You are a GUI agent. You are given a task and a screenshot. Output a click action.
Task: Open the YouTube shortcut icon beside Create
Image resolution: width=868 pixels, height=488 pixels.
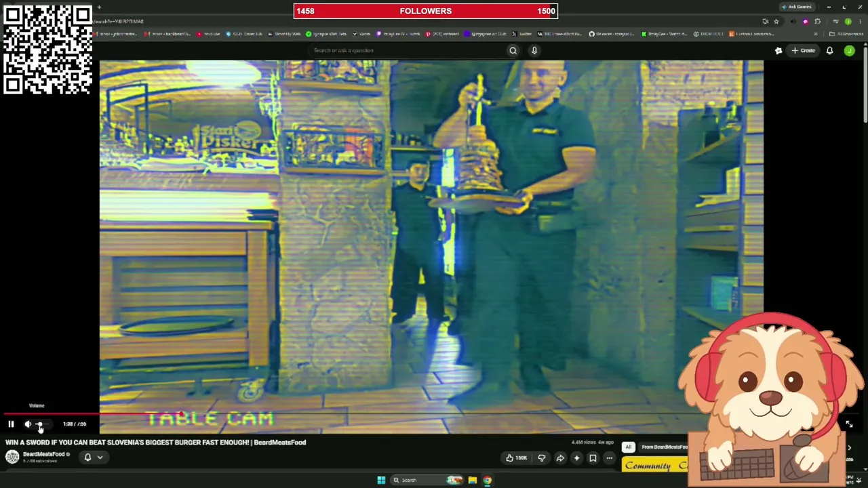[x=778, y=50]
